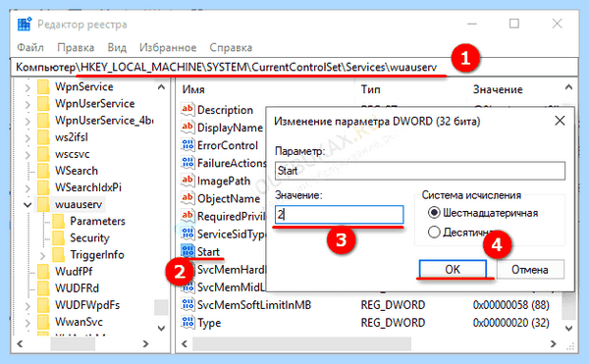Select the DisplayName string value icon
Screen dimensions: 589x364
(187, 127)
